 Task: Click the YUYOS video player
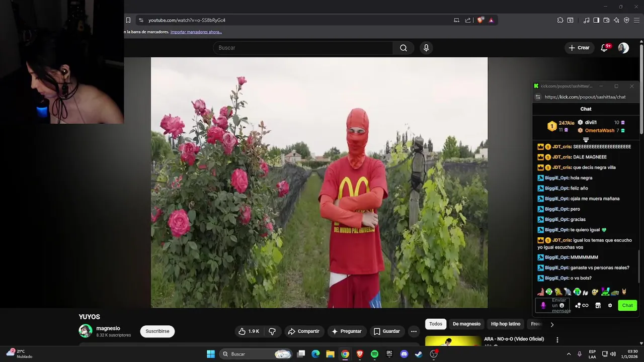click(x=319, y=183)
